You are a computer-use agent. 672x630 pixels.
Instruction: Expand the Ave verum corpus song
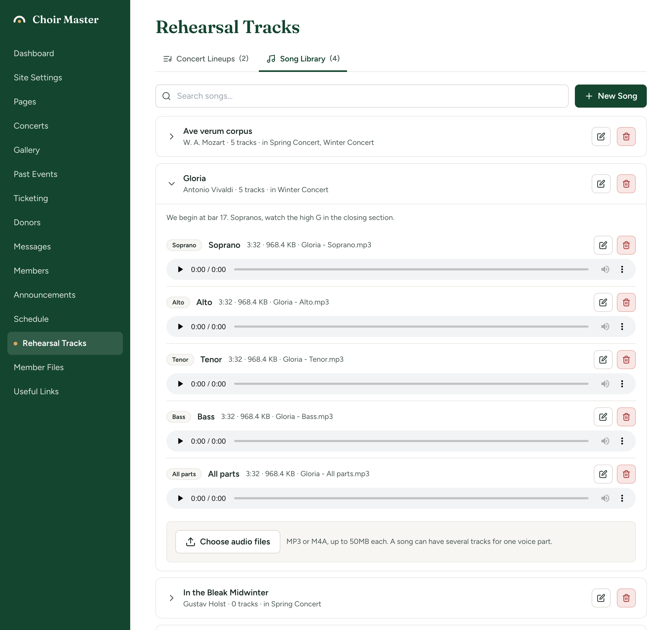pos(171,136)
